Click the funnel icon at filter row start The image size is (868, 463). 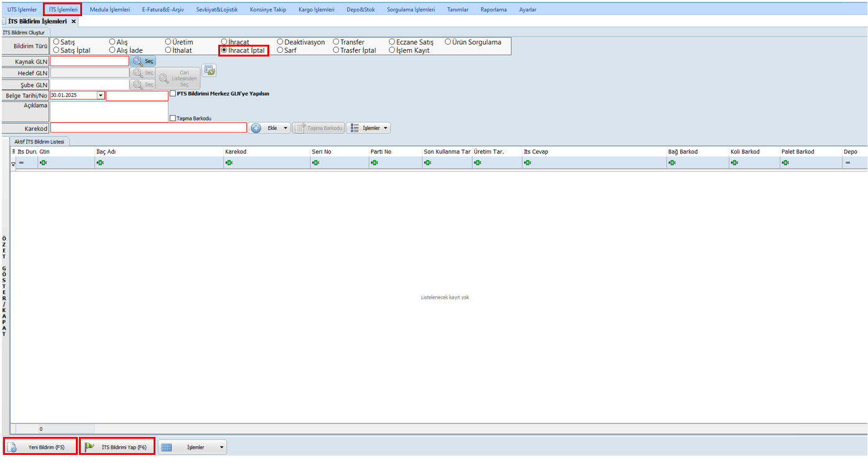click(13, 163)
